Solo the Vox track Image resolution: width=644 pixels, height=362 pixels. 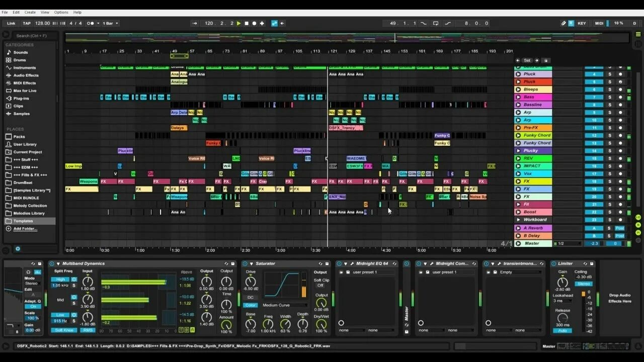point(610,173)
